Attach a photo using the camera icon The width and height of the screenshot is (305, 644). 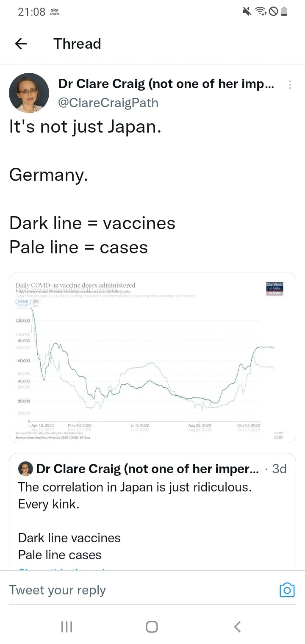pyautogui.click(x=287, y=589)
